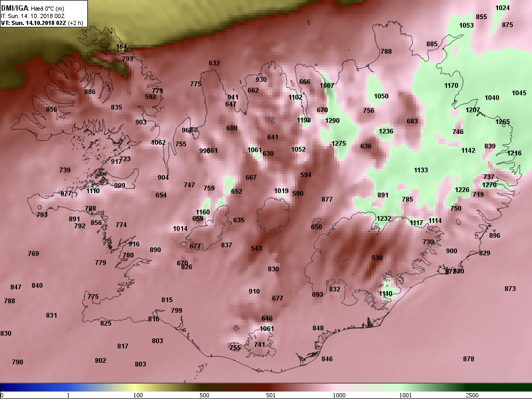Screen dimensions: 532x399
Task: Click the 941 value on the map
Action: point(233,97)
